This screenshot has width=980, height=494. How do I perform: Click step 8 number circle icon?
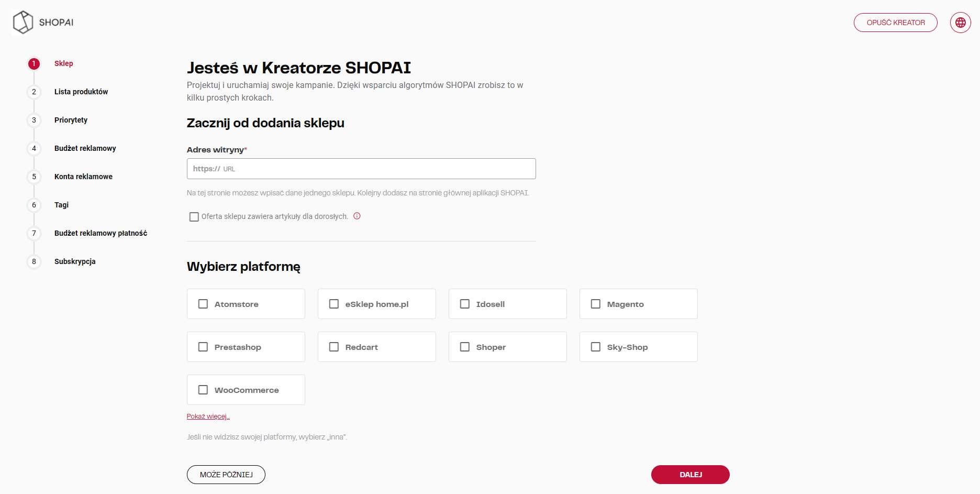[34, 262]
